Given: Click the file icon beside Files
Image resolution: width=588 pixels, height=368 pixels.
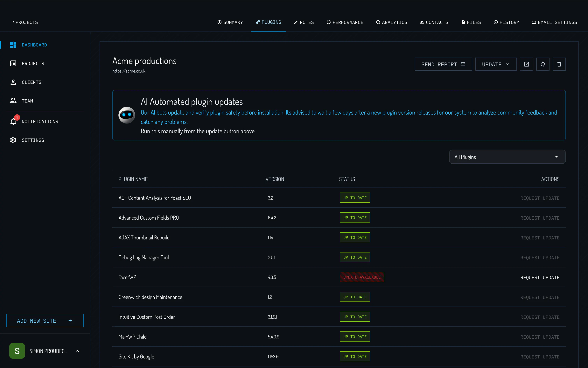Looking at the screenshot, I should [x=463, y=22].
